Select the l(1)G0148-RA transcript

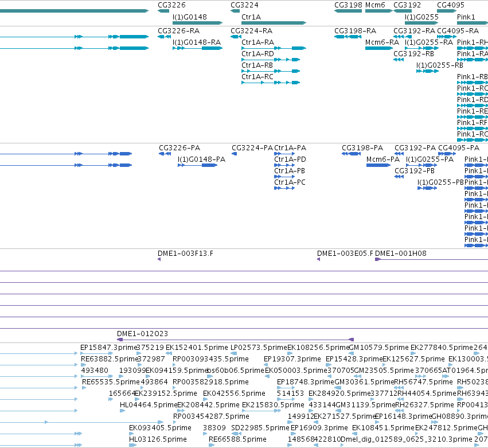tap(198, 48)
